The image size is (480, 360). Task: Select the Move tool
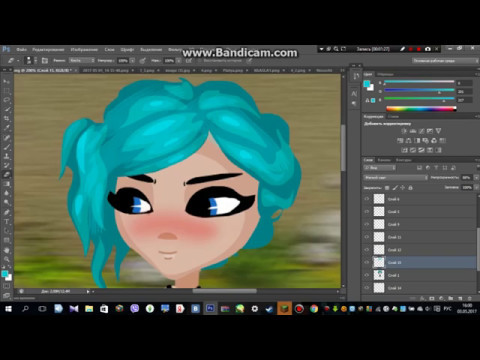pyautogui.click(x=6, y=81)
